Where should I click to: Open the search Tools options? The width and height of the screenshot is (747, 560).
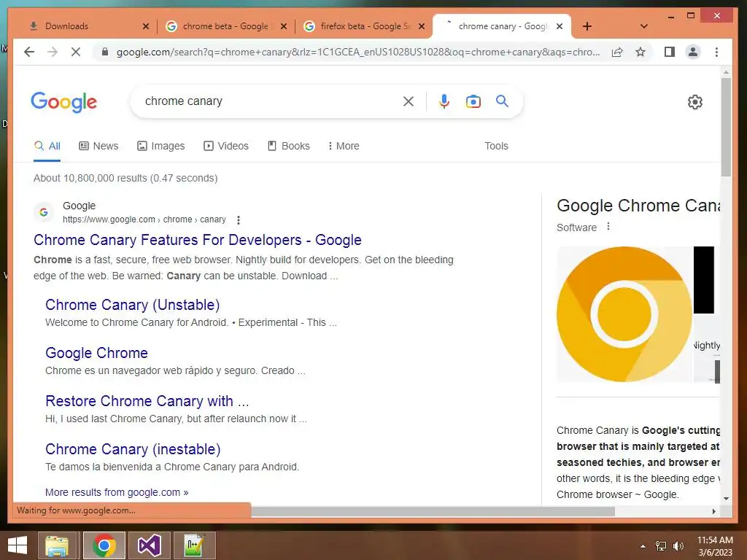tap(496, 146)
